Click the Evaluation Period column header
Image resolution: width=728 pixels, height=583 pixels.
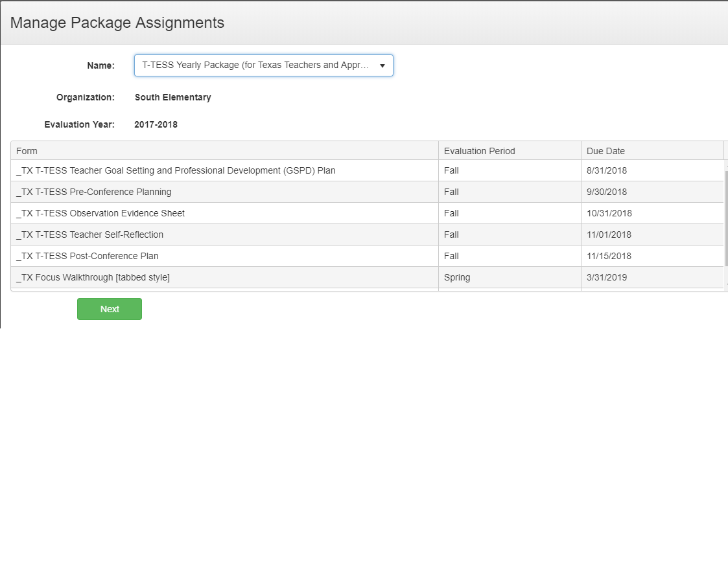(479, 151)
